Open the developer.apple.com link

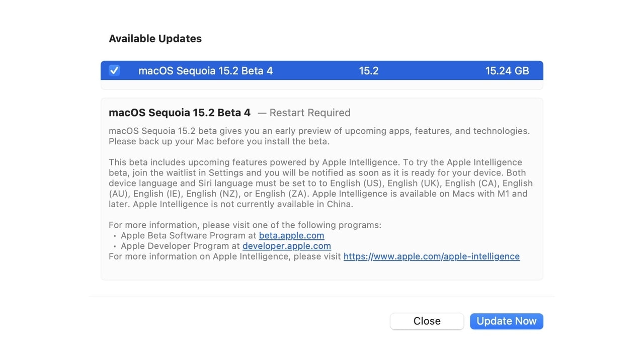tap(286, 246)
